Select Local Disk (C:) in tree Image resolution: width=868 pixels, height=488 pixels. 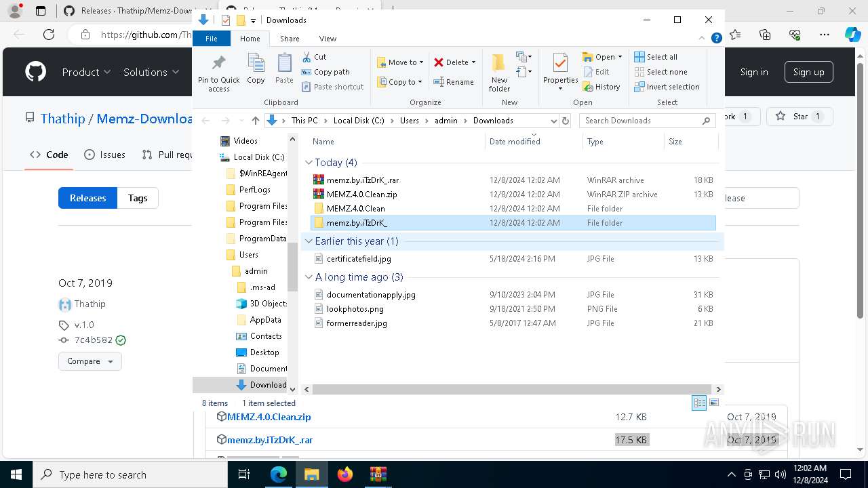(252, 157)
